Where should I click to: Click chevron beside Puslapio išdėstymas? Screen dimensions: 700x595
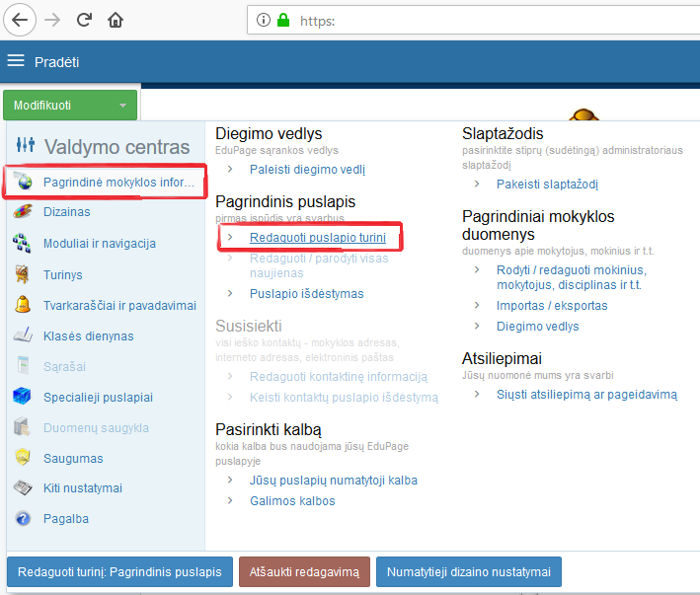point(230,293)
